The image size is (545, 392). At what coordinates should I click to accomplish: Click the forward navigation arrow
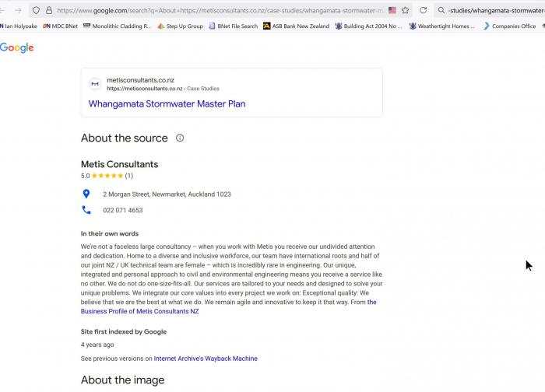pos(17,10)
